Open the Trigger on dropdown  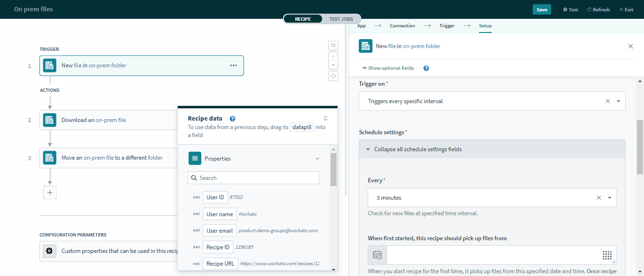pyautogui.click(x=618, y=101)
